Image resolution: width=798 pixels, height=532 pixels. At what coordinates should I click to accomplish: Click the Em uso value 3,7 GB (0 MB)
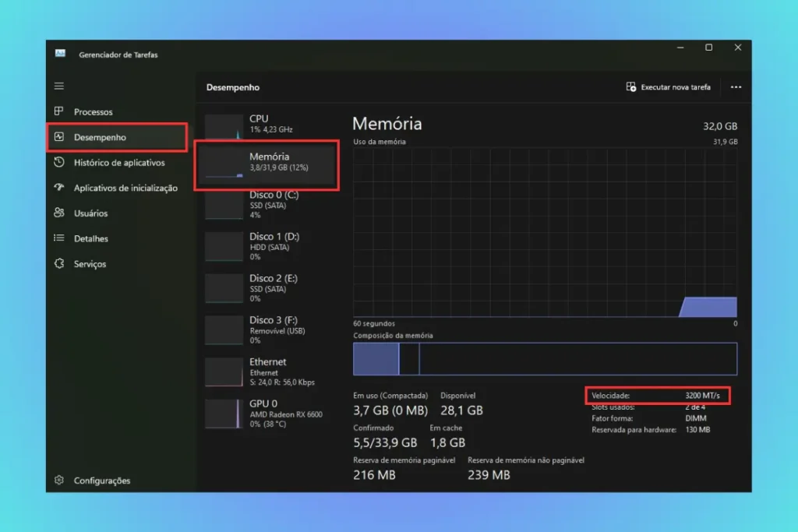pyautogui.click(x=390, y=410)
